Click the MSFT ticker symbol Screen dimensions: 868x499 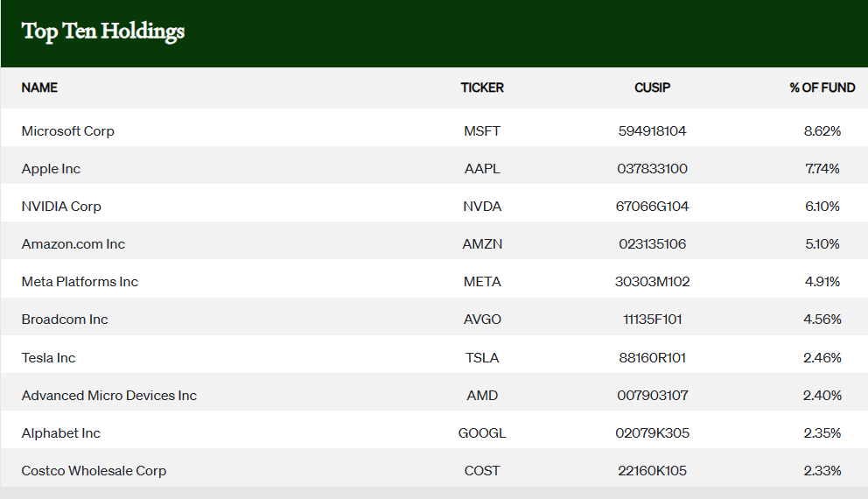tap(482, 131)
